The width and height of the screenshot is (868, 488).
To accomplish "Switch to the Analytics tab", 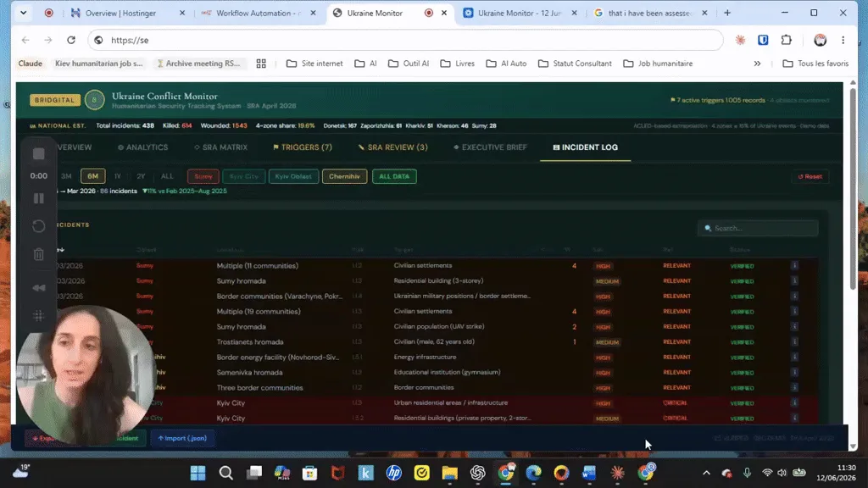I will 142,147.
